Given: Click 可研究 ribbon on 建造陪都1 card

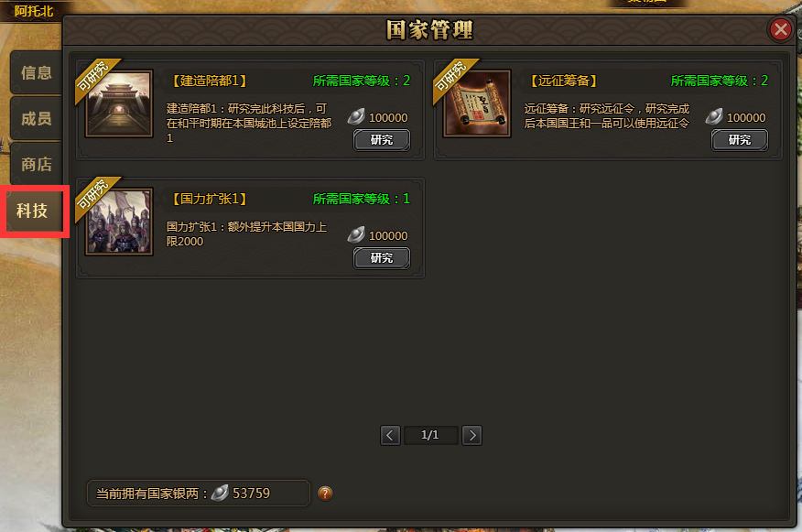Looking at the screenshot, I should click(97, 80).
